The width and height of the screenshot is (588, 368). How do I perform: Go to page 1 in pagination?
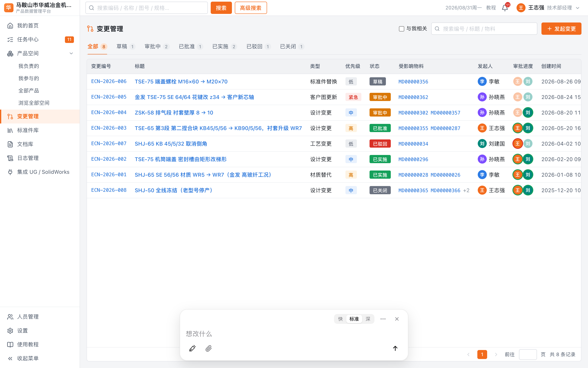(x=482, y=354)
